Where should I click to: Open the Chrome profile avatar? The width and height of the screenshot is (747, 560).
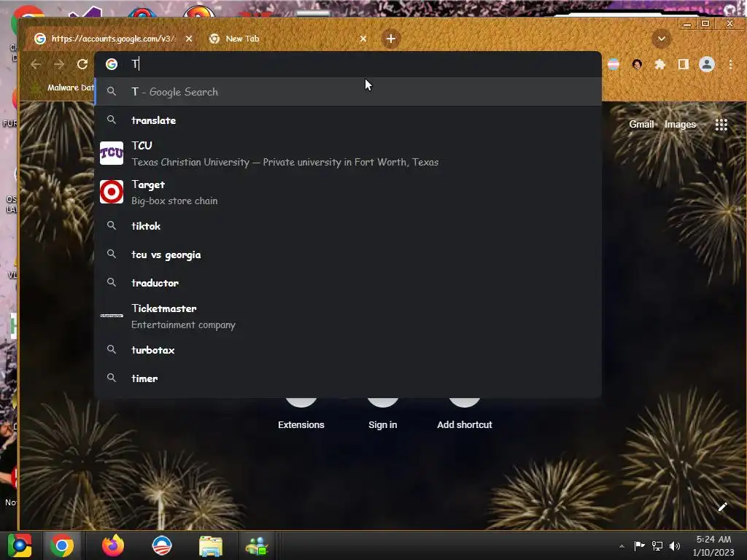706,64
